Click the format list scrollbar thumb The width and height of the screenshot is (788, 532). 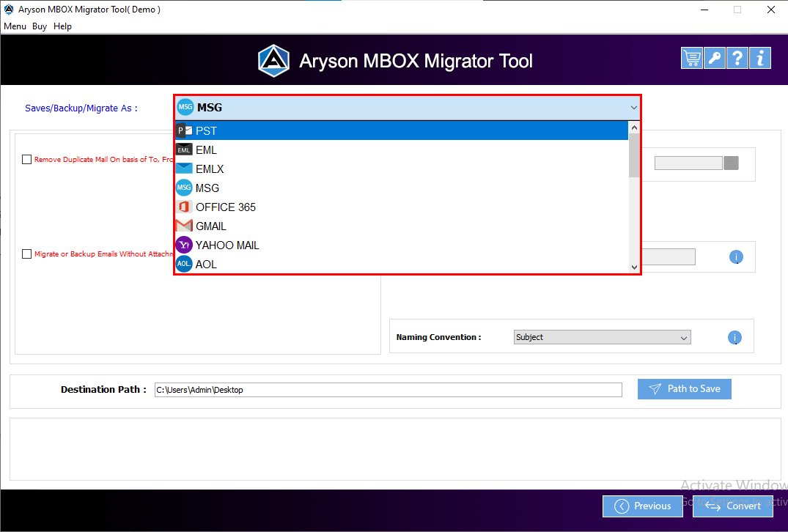point(634,155)
